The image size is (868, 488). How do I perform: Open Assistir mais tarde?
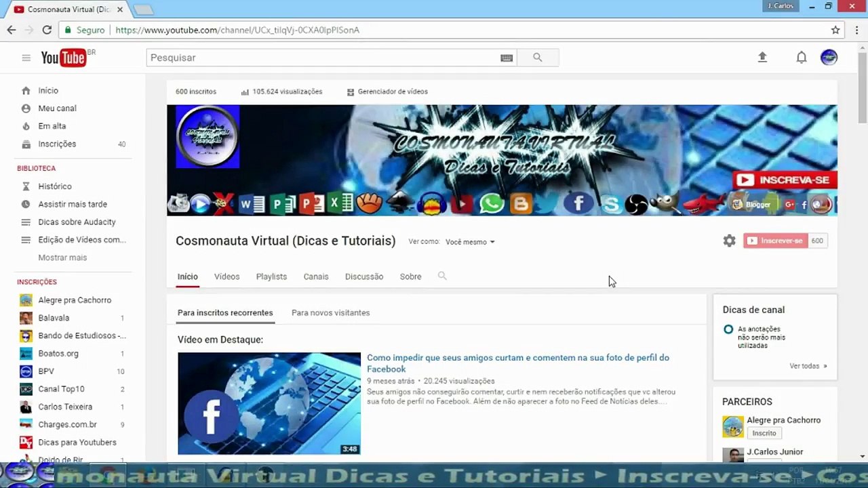click(x=72, y=204)
